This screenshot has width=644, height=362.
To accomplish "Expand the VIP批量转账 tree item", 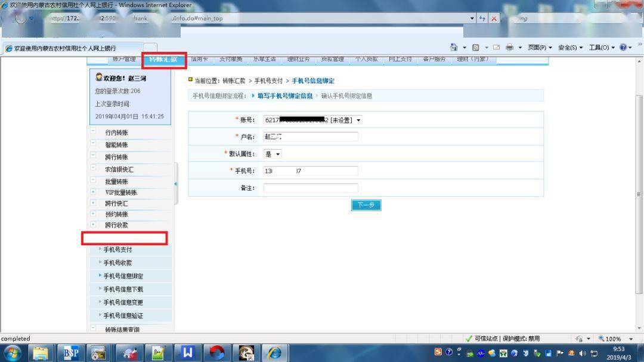I will (x=93, y=192).
